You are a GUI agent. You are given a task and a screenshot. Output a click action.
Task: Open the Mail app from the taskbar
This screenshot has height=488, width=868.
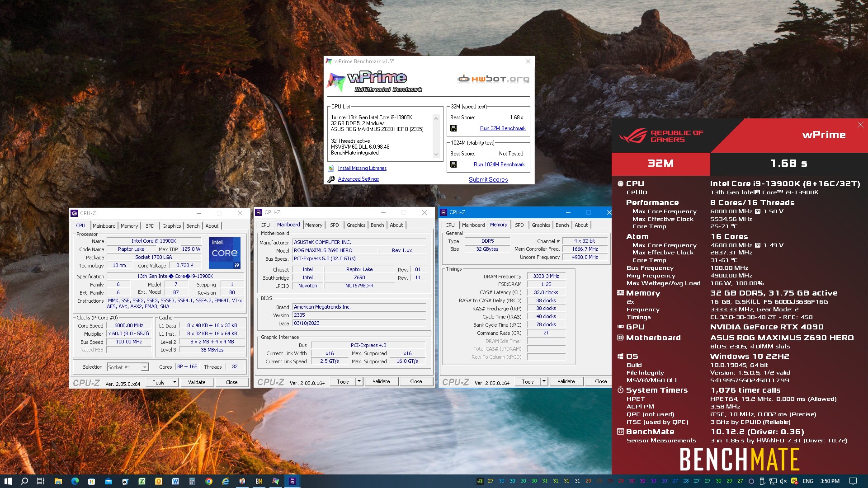click(x=108, y=481)
